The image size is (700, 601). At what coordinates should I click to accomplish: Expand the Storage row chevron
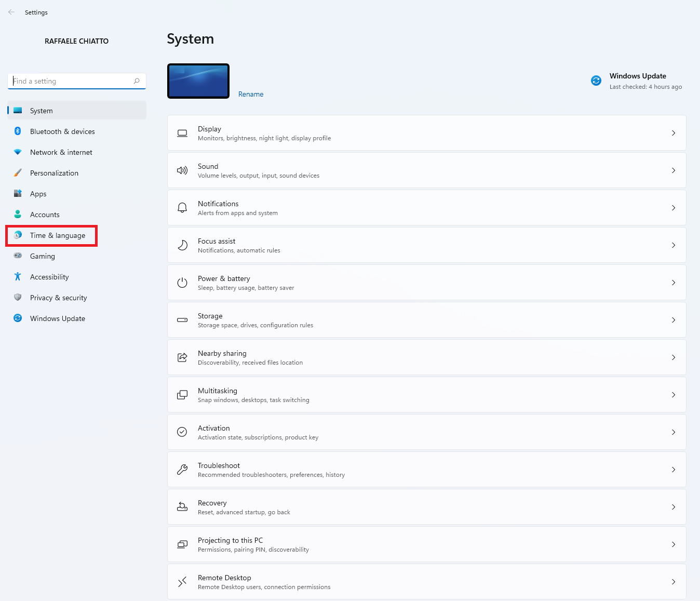674,320
